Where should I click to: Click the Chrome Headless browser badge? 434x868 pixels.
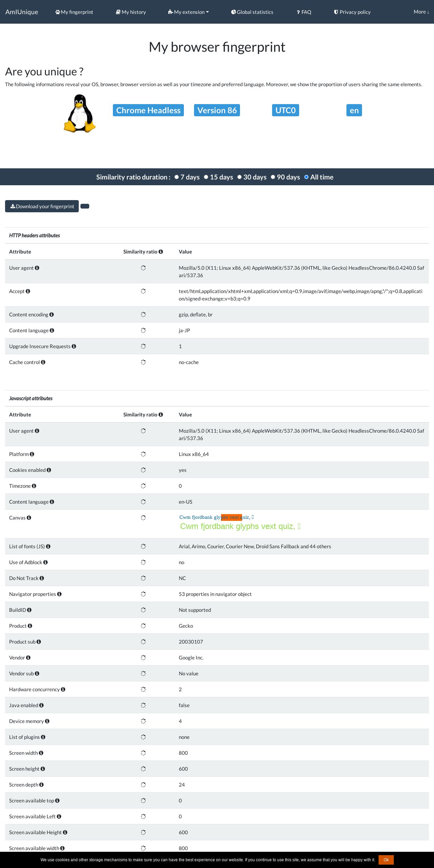click(148, 110)
